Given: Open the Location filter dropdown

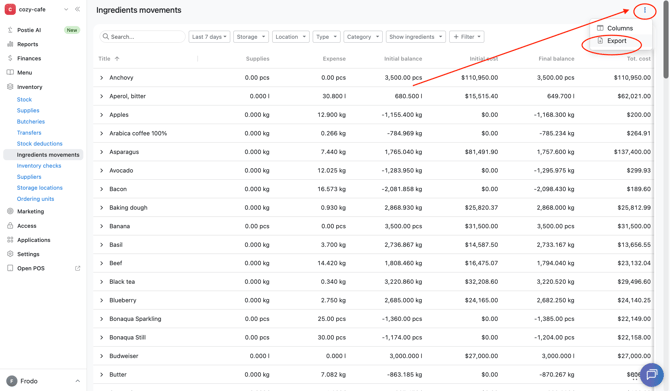Looking at the screenshot, I should 291,37.
